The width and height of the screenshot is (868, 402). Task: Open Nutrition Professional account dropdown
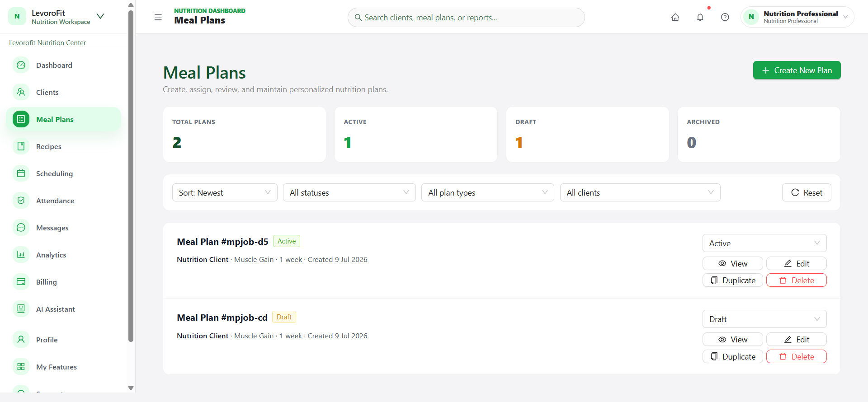[x=797, y=17]
